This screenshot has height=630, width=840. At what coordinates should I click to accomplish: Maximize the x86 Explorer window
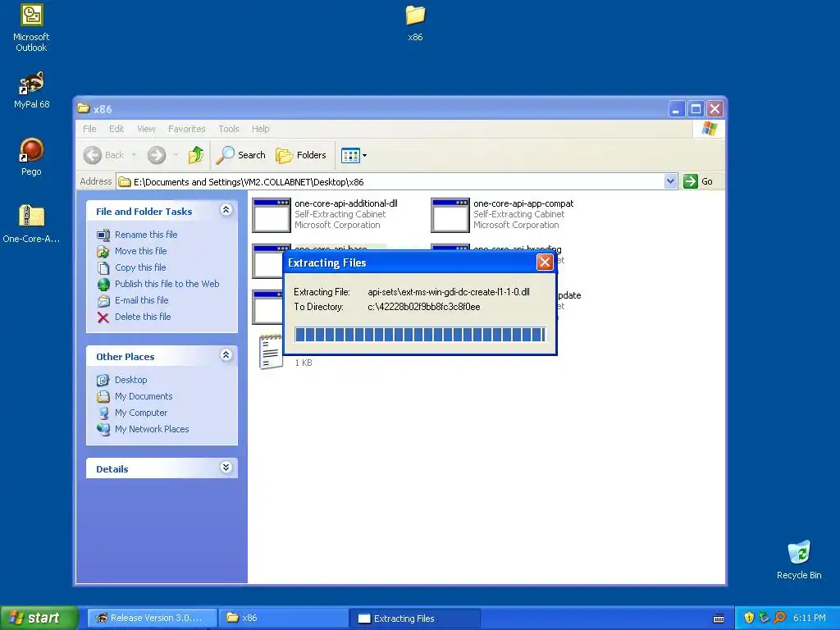(x=696, y=109)
